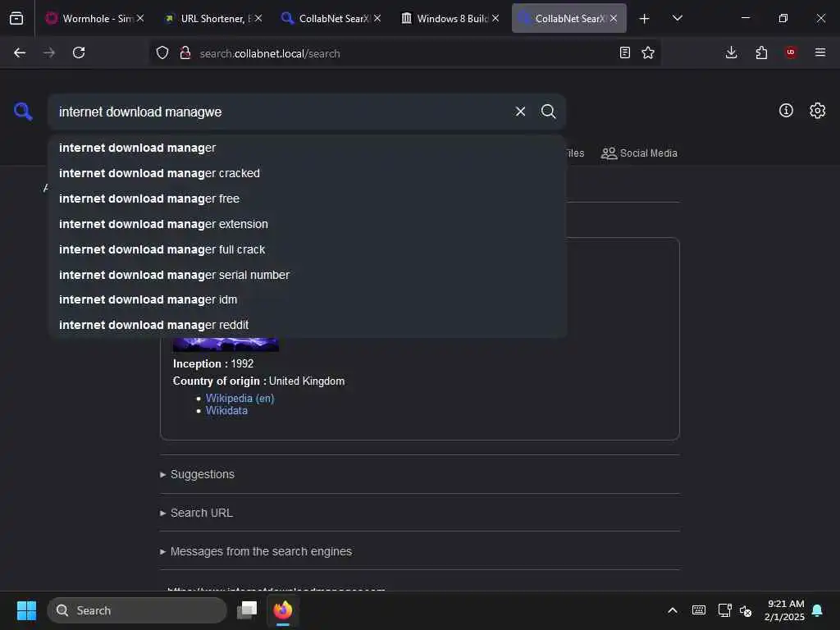The height and width of the screenshot is (630, 840).
Task: Open the Extensions puzzle icon
Action: 761,52
